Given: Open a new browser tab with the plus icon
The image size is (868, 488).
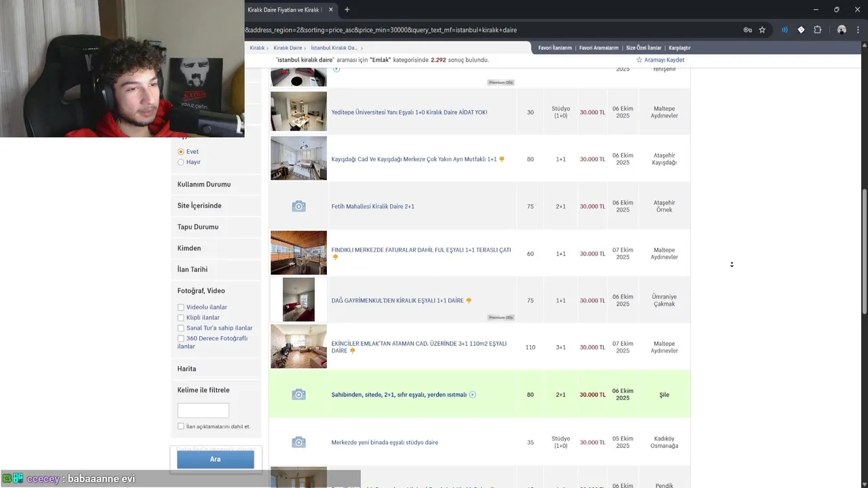Looking at the screenshot, I should 347,9.
